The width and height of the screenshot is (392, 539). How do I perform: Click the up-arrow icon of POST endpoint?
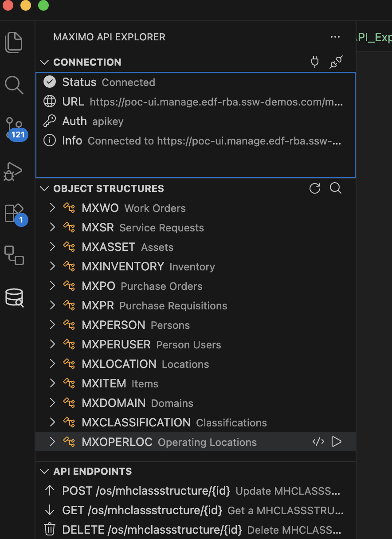(x=50, y=491)
